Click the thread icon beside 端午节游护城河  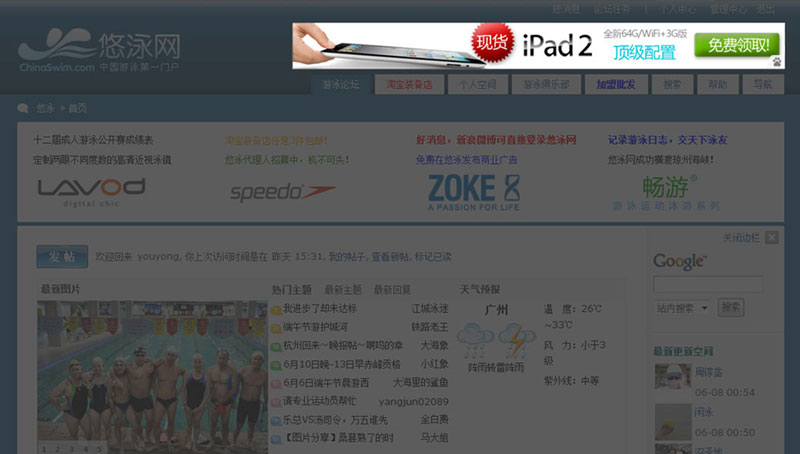coord(276,328)
